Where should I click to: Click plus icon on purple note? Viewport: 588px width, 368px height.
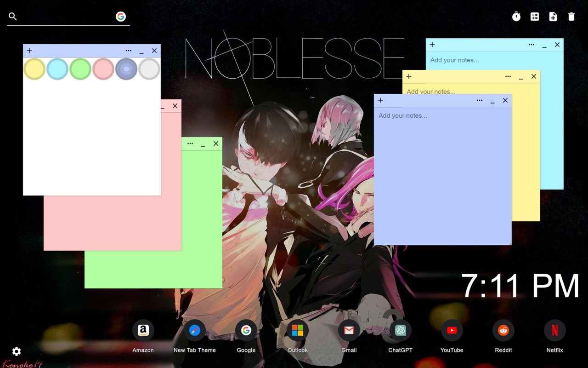[x=380, y=100]
